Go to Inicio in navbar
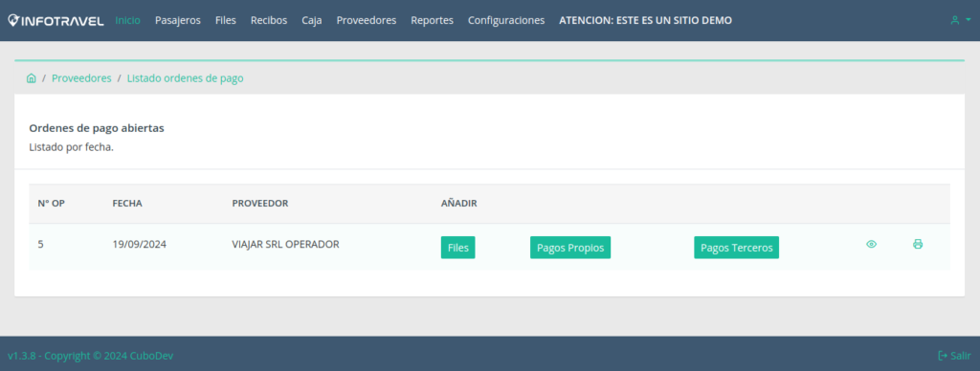The width and height of the screenshot is (980, 371). [127, 20]
